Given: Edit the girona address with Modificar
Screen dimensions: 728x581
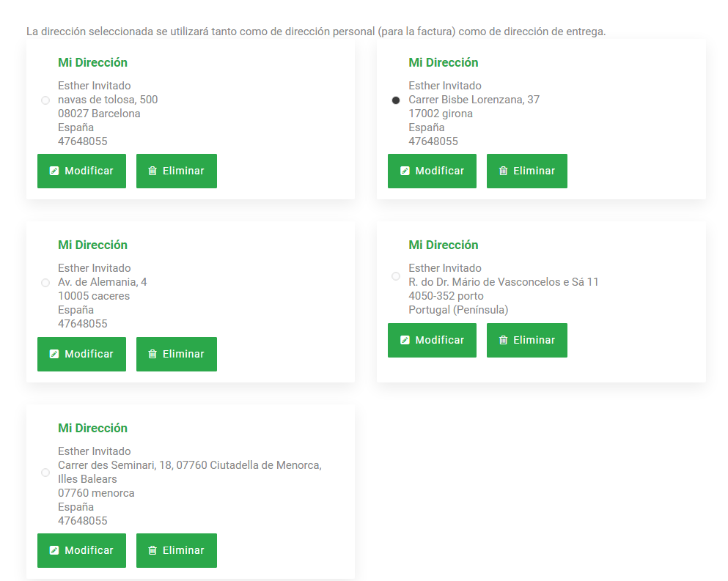Looking at the screenshot, I should coord(433,171).
